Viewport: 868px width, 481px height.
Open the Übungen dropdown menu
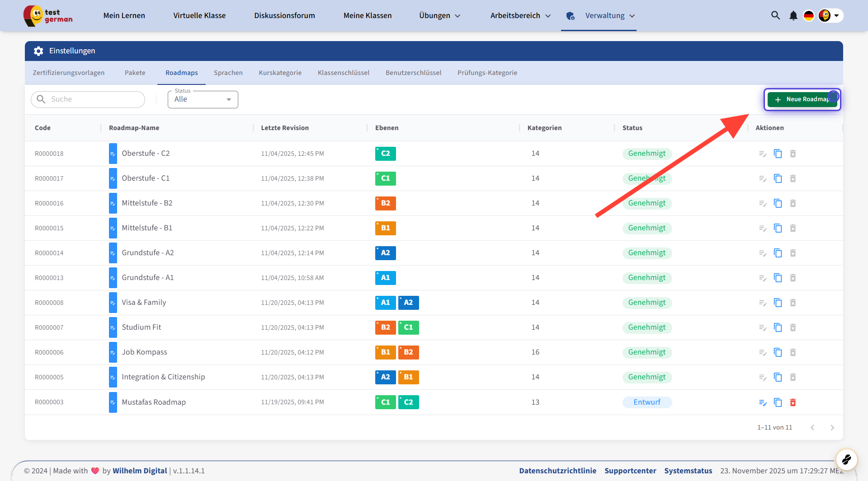(439, 16)
